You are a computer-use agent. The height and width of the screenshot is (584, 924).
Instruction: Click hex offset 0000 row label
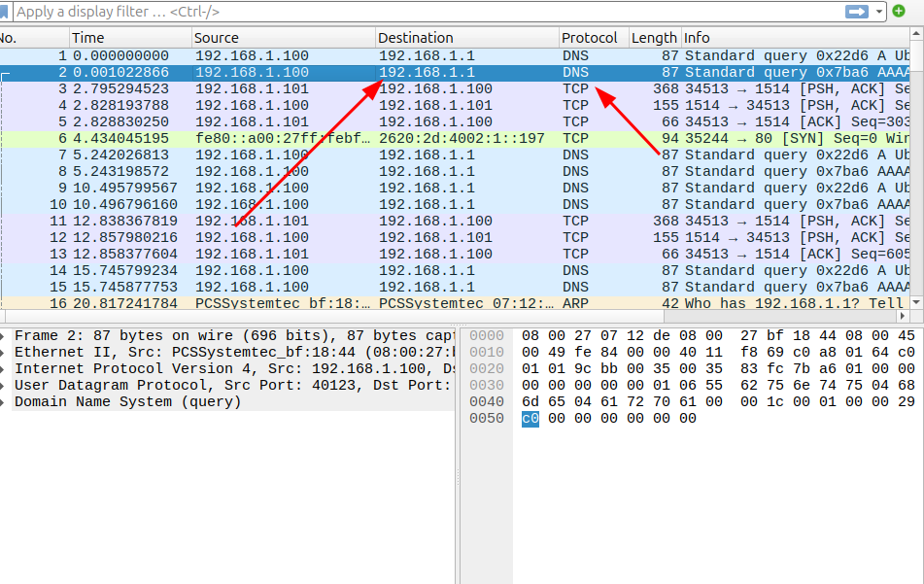tap(487, 336)
